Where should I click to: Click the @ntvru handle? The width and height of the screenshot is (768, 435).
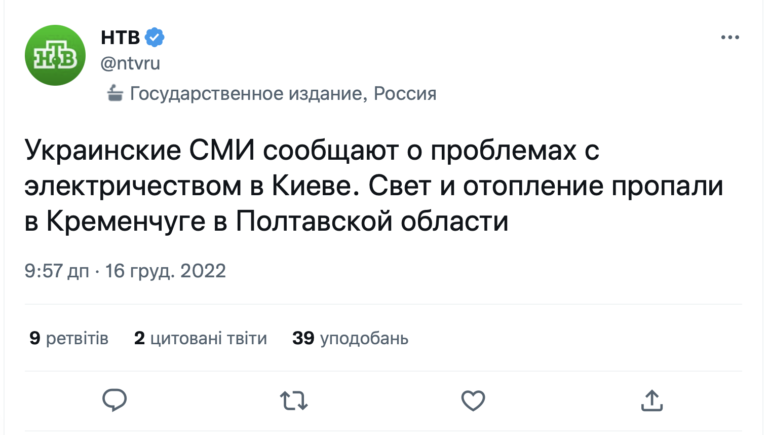[130, 63]
